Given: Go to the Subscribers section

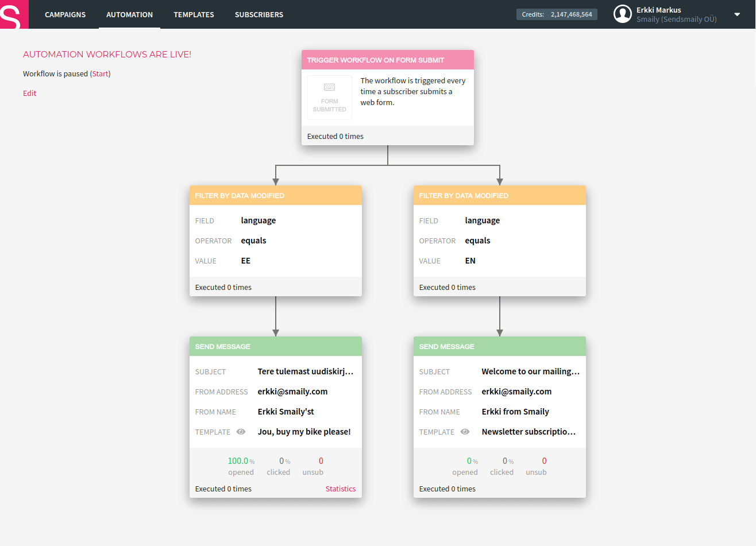Looking at the screenshot, I should coord(259,14).
